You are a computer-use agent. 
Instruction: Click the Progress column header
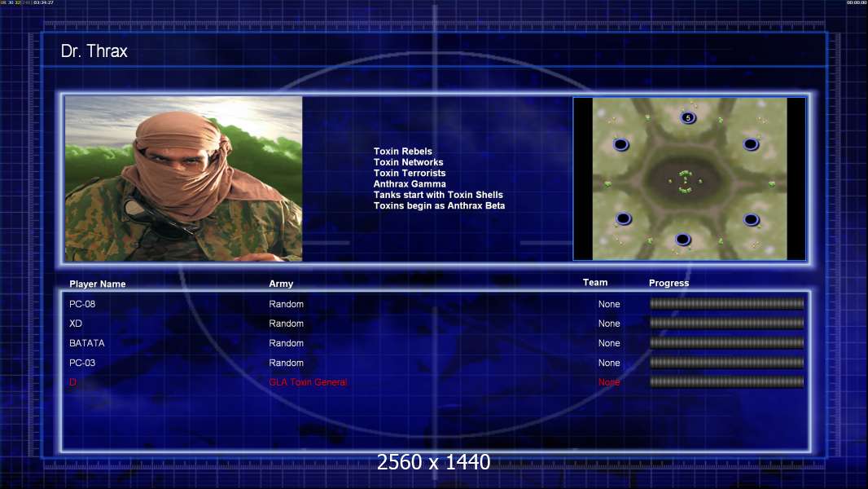(x=669, y=283)
